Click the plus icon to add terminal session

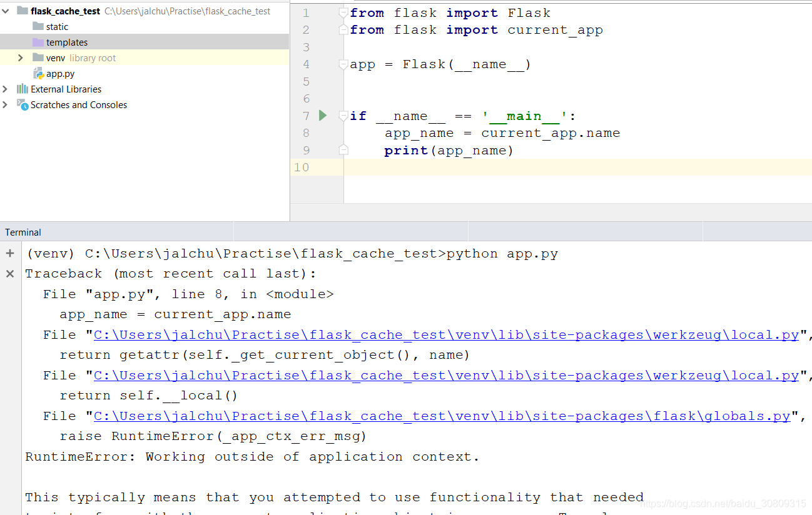(9, 253)
